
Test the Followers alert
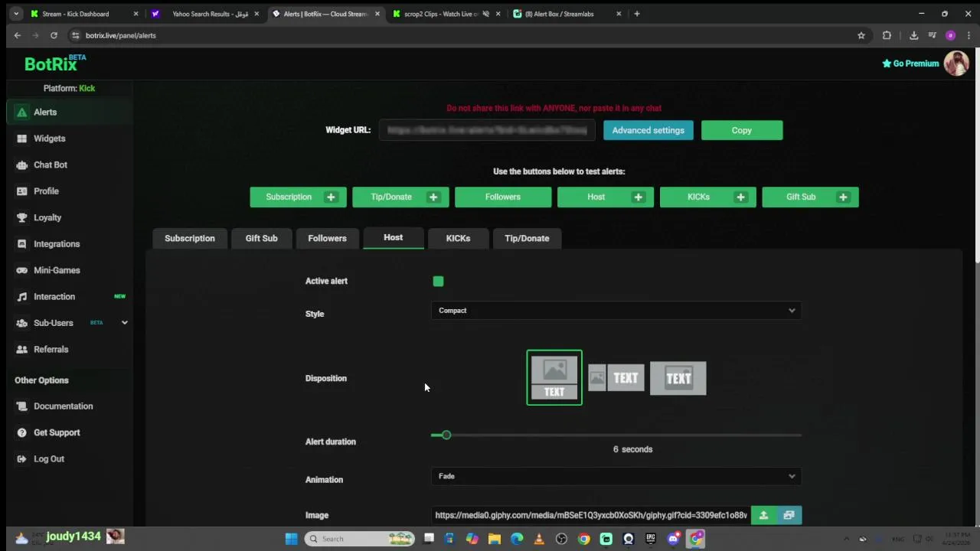503,197
